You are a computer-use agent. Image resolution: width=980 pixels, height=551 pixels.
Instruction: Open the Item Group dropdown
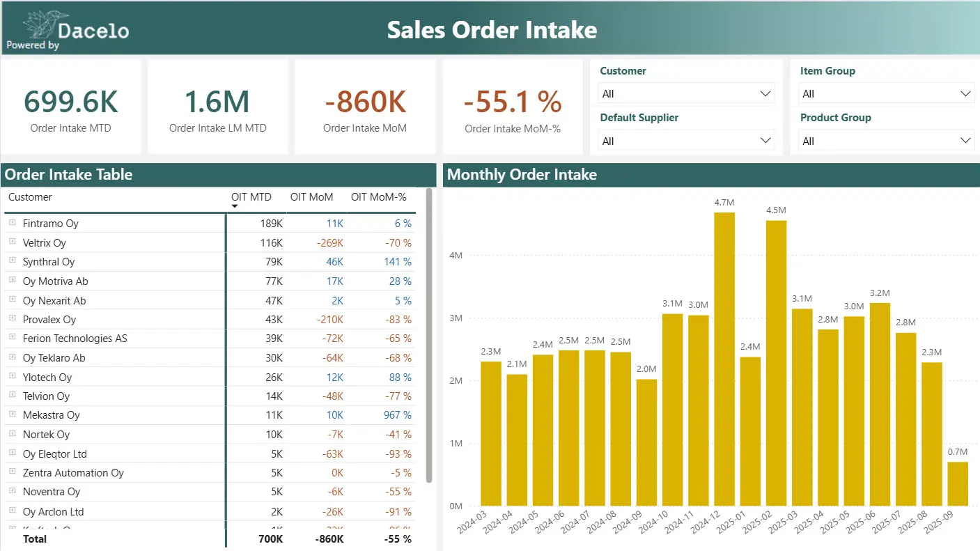click(886, 93)
